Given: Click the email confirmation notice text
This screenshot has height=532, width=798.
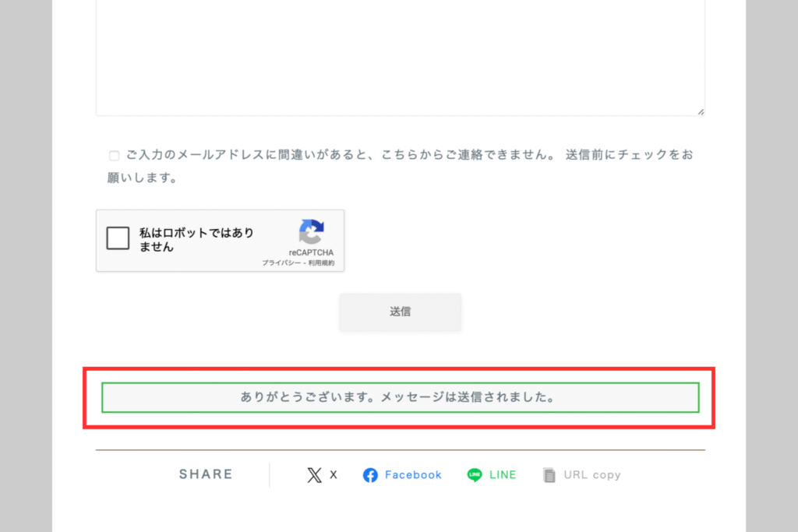Looking at the screenshot, I should pos(405,155).
